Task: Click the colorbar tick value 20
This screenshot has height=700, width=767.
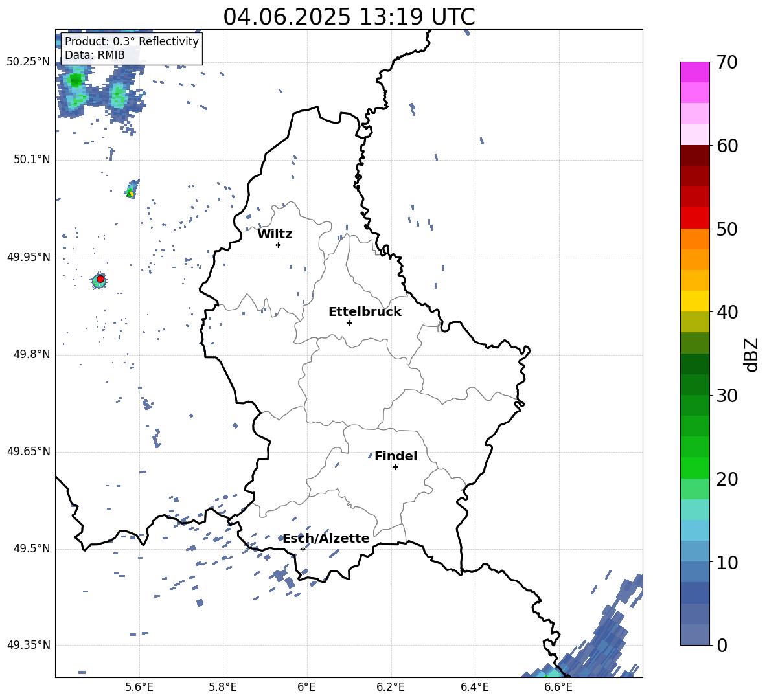Action: pyautogui.click(x=727, y=479)
